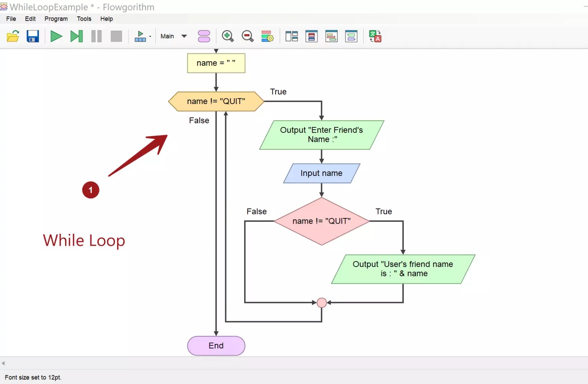
Task: Step through the program execution
Action: point(77,36)
